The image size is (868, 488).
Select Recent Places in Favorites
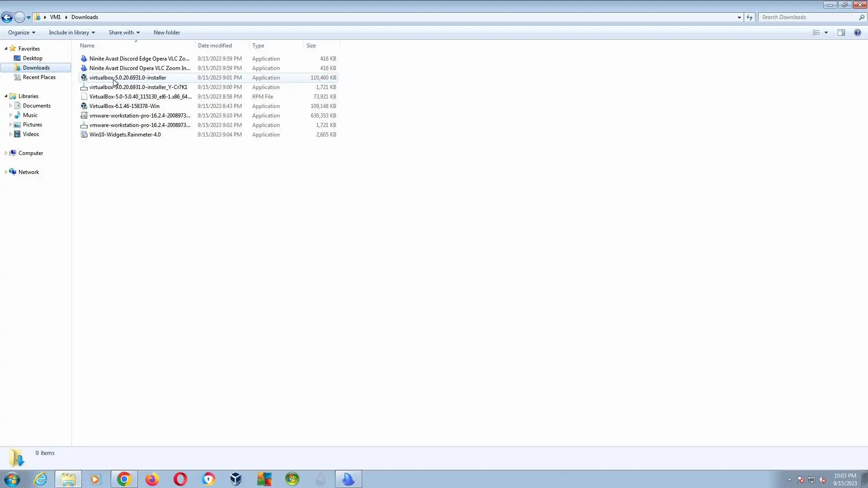tap(39, 77)
